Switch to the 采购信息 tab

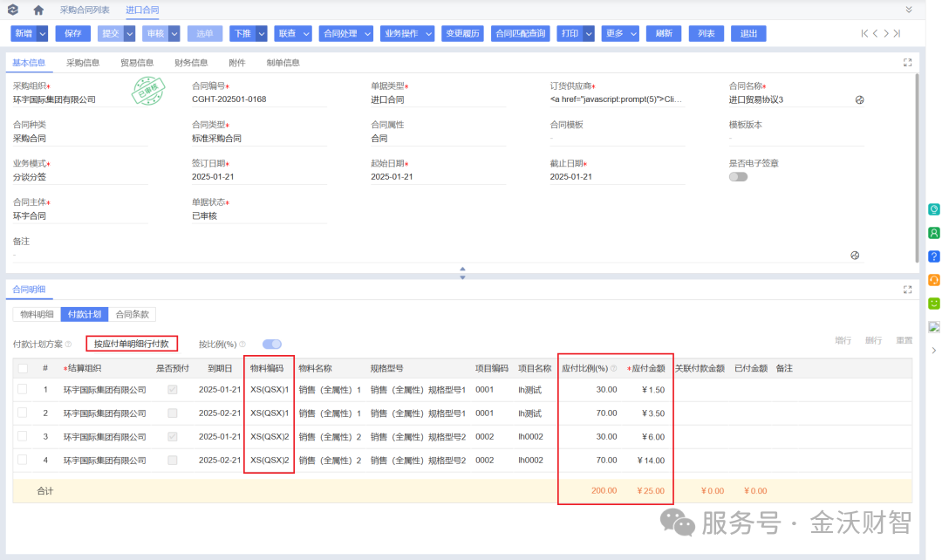(x=83, y=63)
